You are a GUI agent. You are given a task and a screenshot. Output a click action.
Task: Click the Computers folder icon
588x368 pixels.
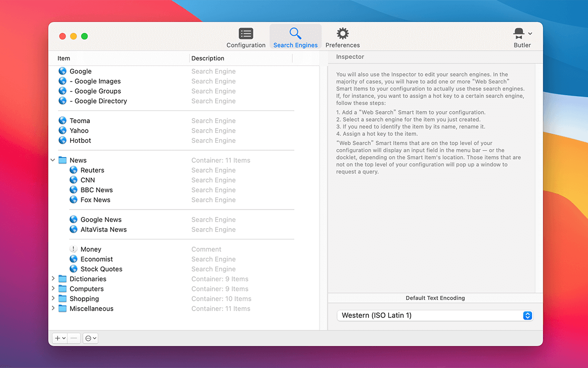pyautogui.click(x=62, y=289)
